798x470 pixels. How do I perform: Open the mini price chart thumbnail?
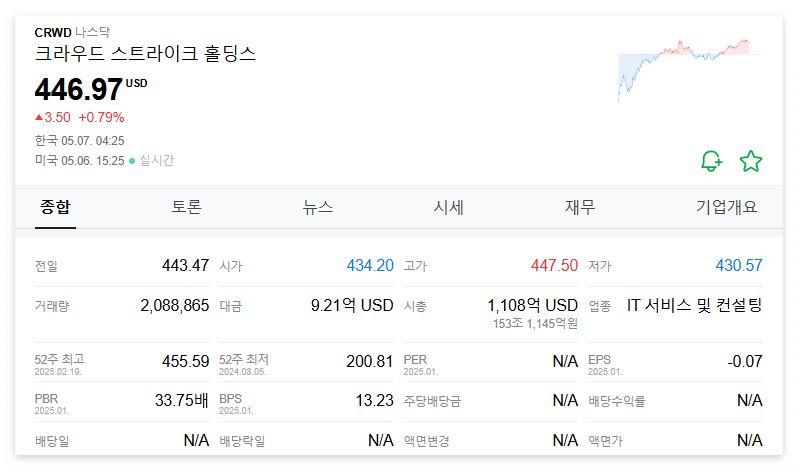point(690,70)
